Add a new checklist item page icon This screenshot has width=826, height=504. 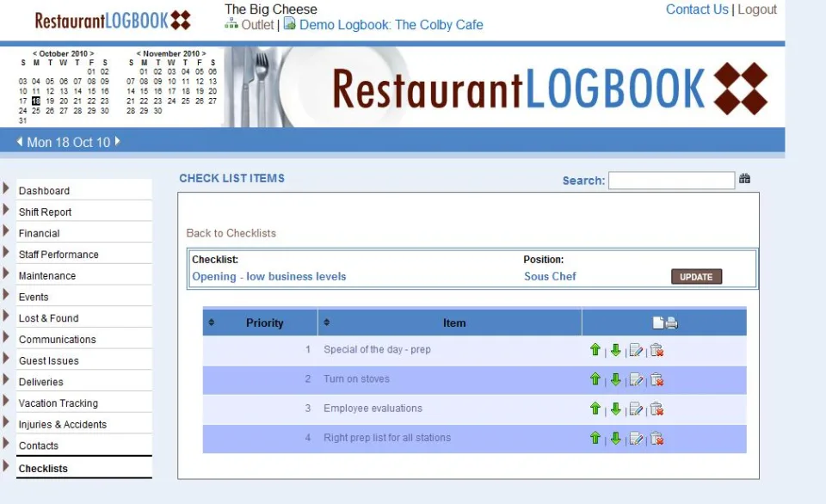coord(658,323)
